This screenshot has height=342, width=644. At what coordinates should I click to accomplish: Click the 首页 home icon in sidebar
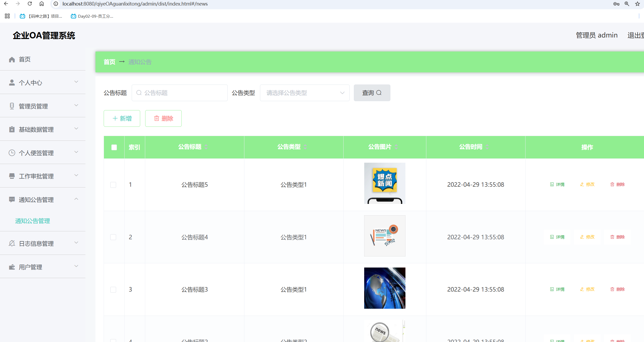12,59
